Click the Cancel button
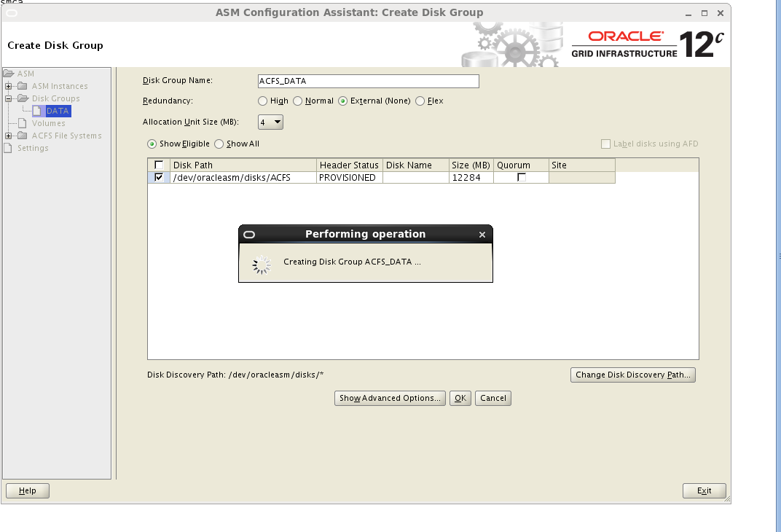This screenshot has height=532, width=781. (x=493, y=398)
